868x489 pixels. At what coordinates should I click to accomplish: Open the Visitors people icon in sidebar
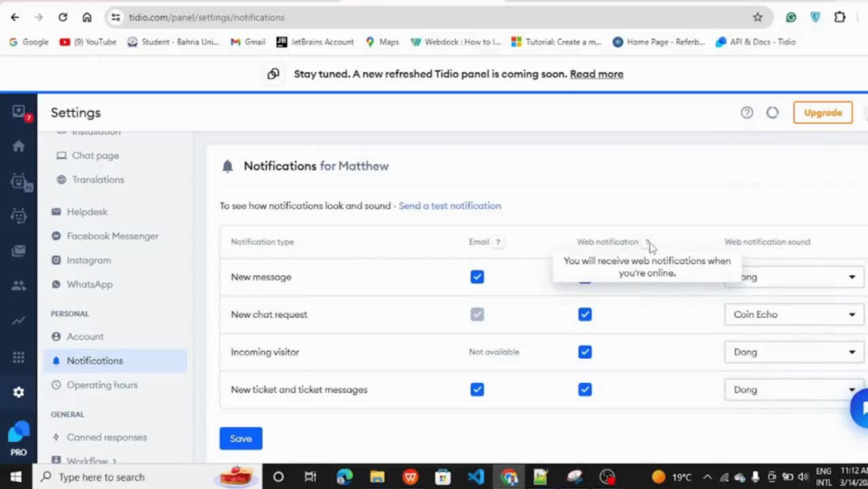point(19,286)
